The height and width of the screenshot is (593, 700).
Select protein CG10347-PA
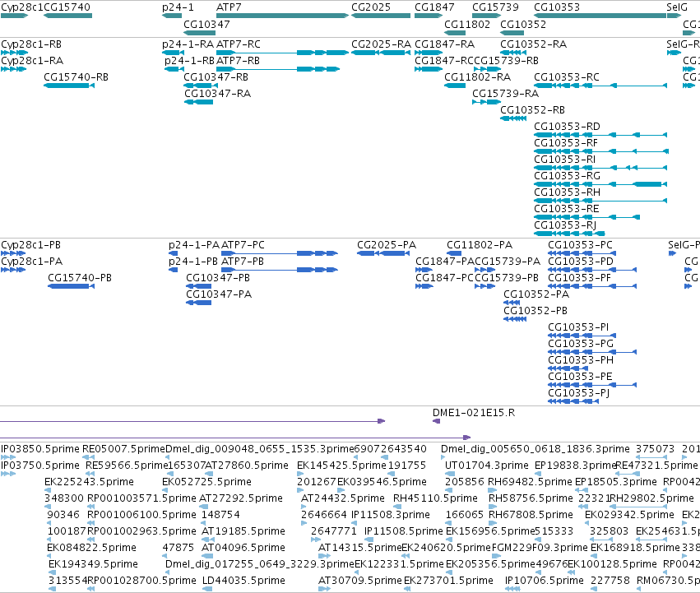pyautogui.click(x=199, y=303)
